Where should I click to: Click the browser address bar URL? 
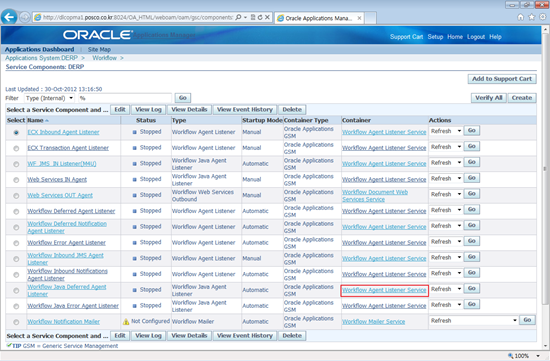(138, 17)
